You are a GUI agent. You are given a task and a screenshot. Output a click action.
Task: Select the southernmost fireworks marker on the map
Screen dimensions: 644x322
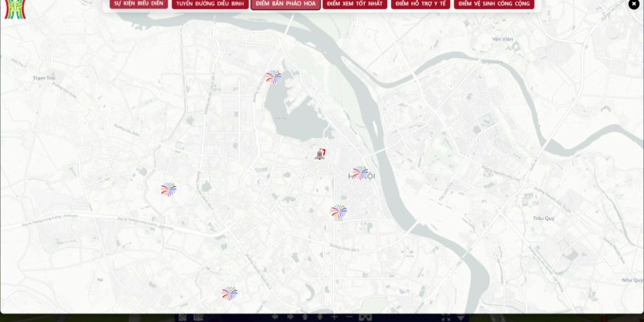(x=229, y=293)
